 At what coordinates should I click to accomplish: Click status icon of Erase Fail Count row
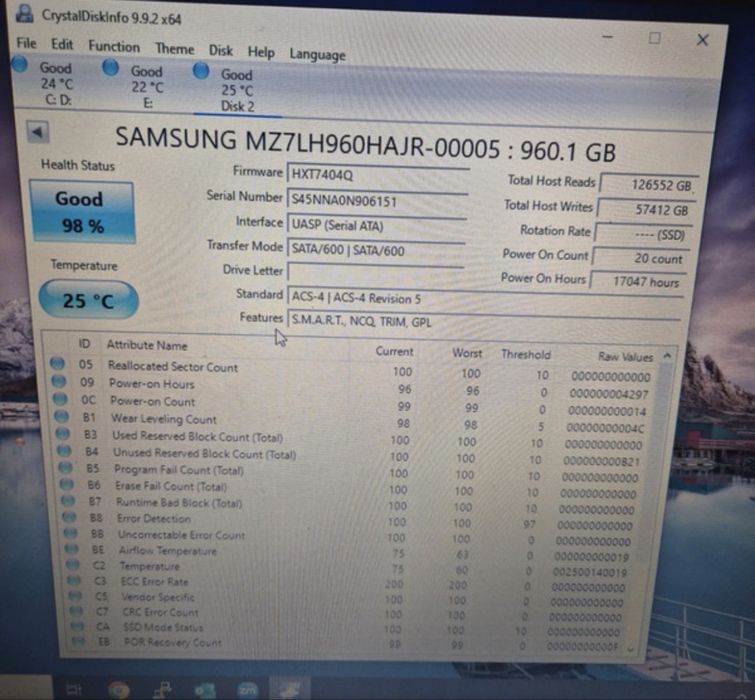click(67, 484)
